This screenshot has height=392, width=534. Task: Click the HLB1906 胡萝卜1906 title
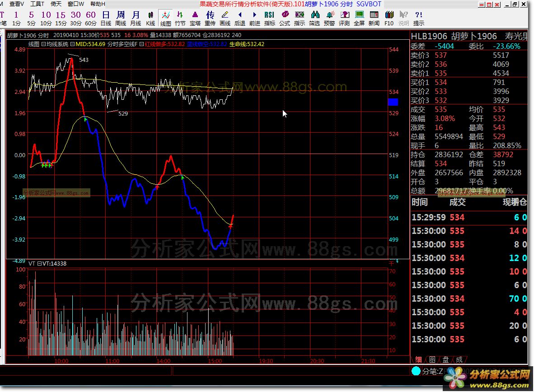pyautogui.click(x=454, y=36)
